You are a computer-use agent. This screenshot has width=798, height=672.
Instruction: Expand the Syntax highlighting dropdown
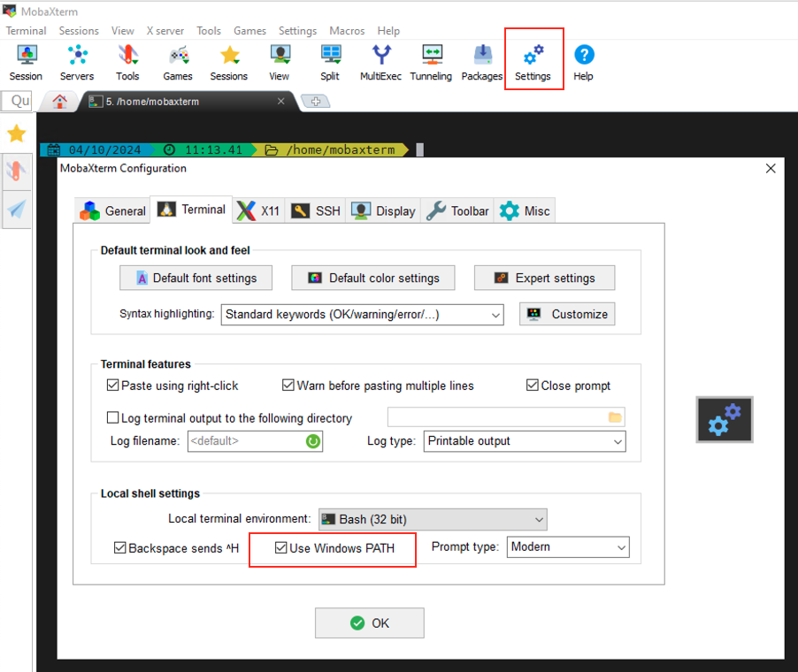coord(362,314)
